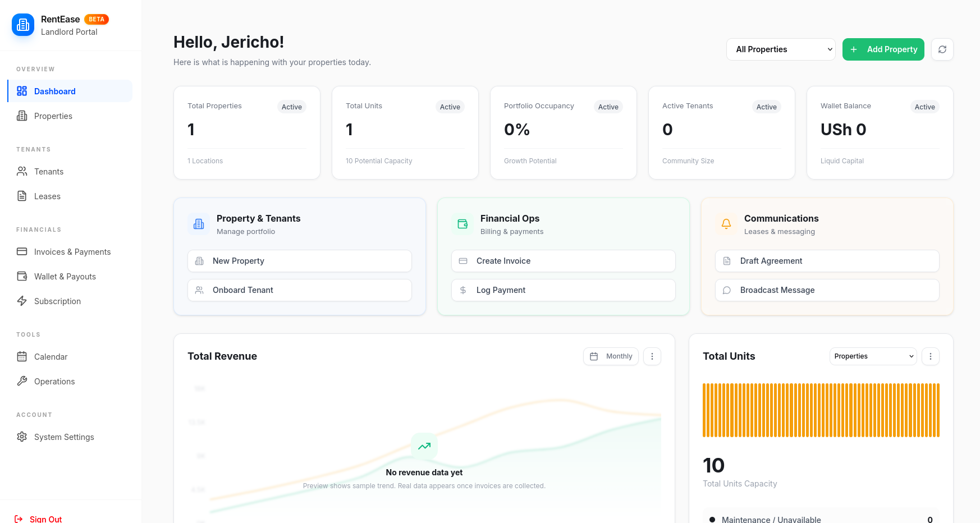Open Wallet & Payouts section
This screenshot has width=980, height=523.
click(x=70, y=276)
